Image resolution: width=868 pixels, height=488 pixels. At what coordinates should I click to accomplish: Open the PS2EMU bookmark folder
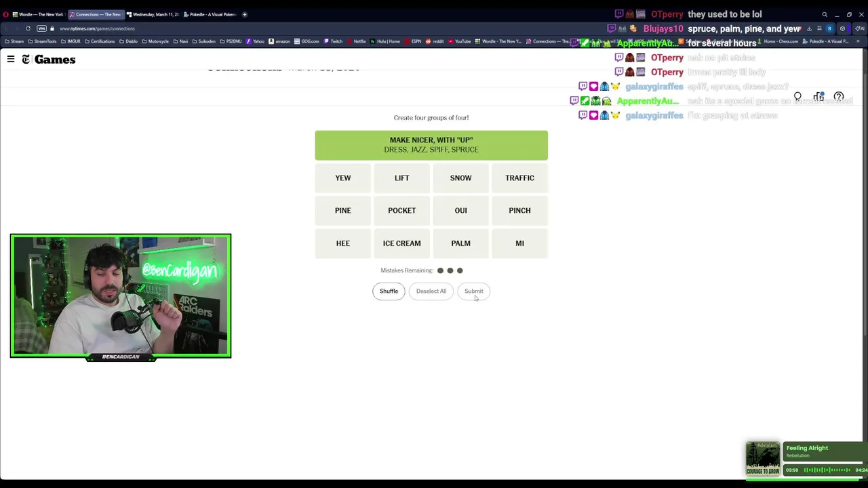point(231,41)
